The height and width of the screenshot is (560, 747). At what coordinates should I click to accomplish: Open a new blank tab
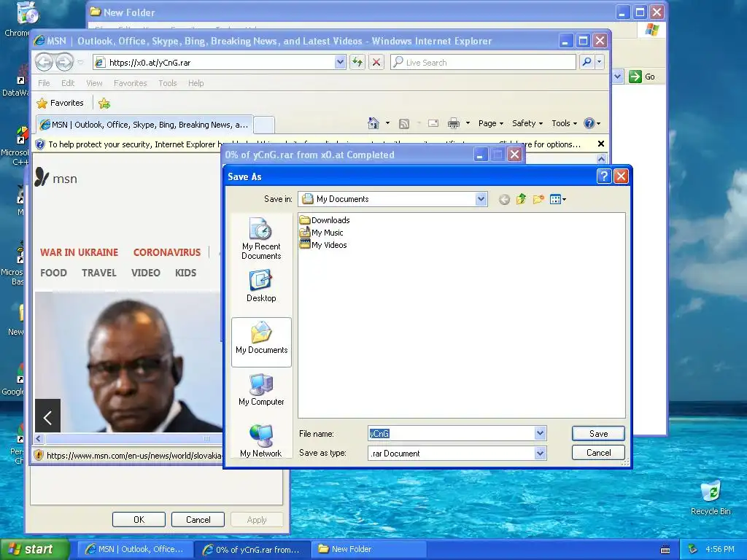pyautogui.click(x=263, y=125)
